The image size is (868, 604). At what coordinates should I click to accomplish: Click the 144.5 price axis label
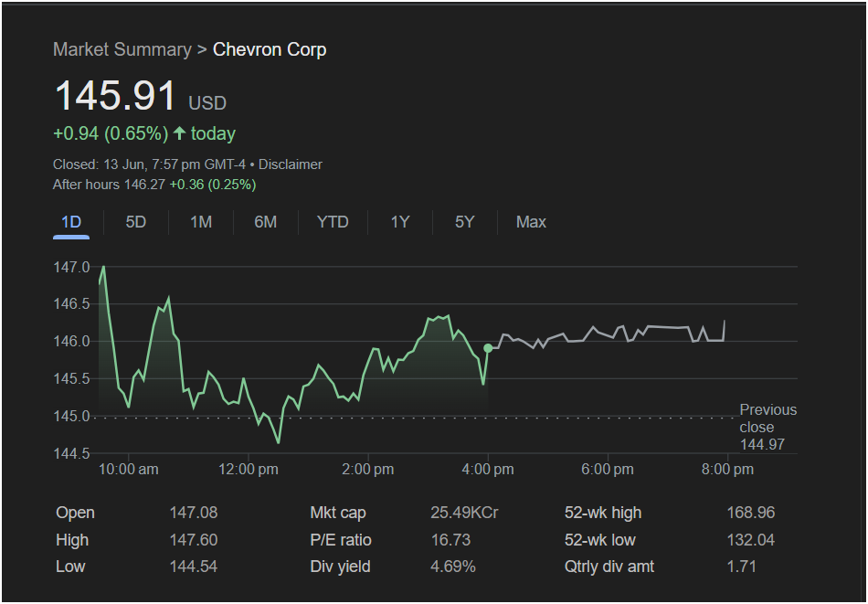[x=71, y=454]
